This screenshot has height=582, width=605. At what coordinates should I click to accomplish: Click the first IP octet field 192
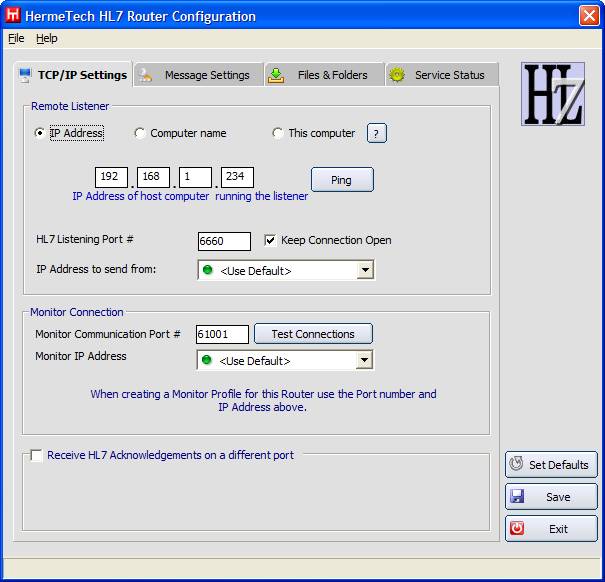[x=111, y=177]
